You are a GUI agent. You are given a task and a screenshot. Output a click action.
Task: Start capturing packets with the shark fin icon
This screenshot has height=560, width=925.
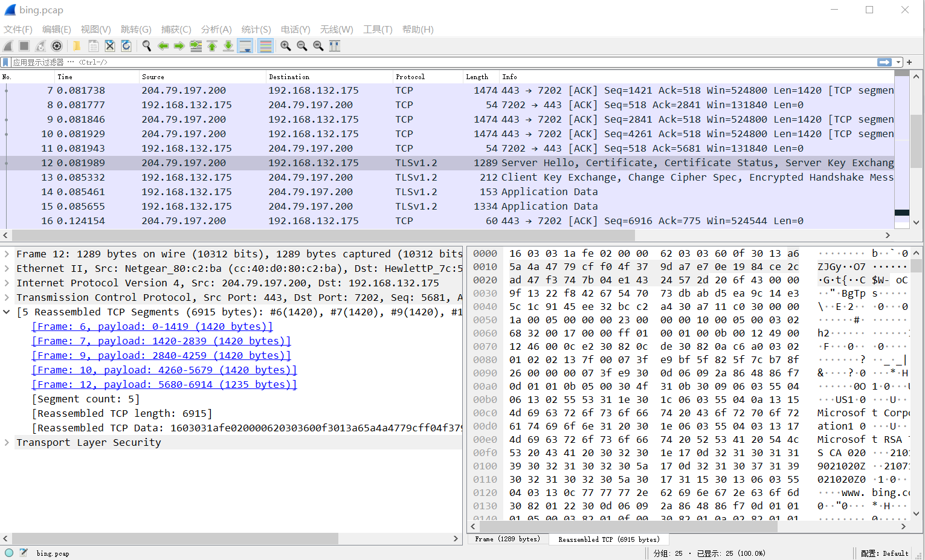8,46
